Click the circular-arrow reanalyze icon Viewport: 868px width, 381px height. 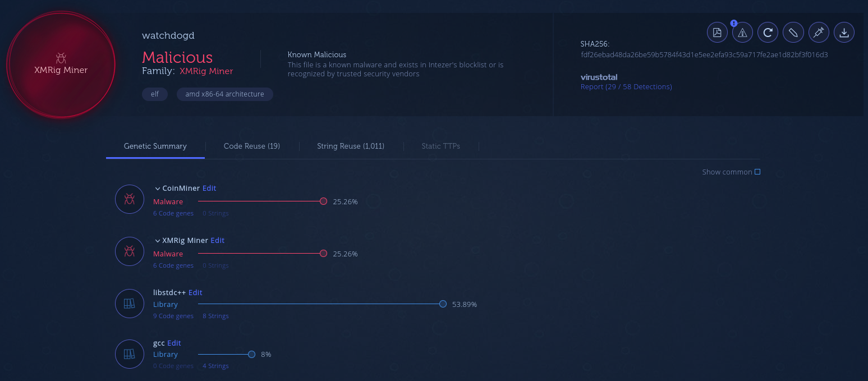coord(768,33)
